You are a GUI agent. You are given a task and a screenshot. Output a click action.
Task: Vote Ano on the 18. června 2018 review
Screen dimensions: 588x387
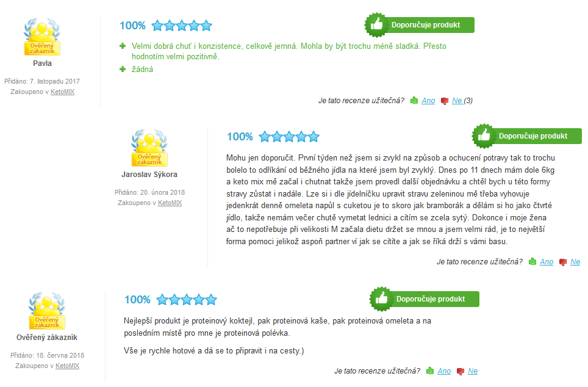pyautogui.click(x=445, y=371)
